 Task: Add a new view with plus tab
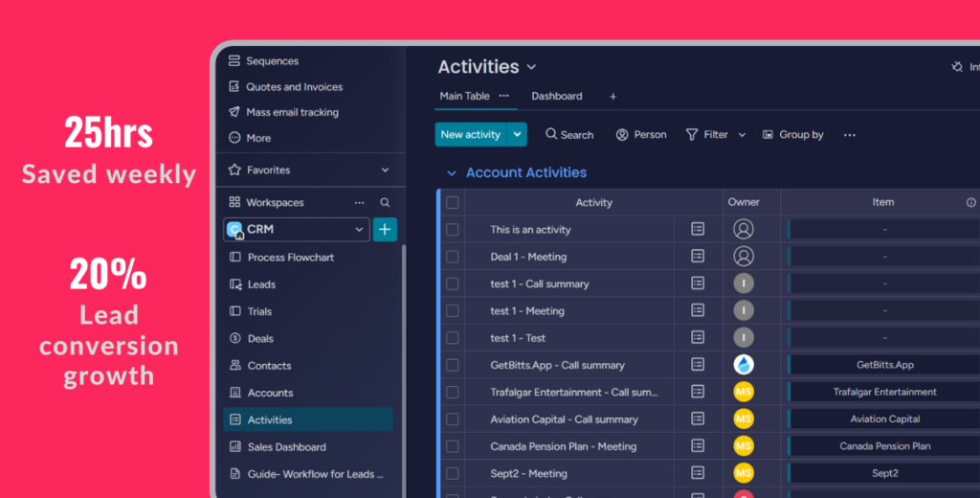(x=613, y=96)
